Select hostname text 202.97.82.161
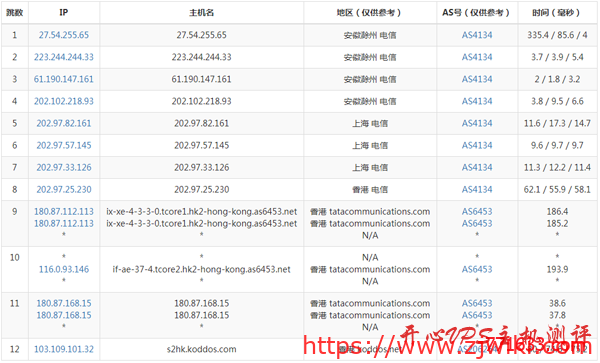 coord(201,124)
